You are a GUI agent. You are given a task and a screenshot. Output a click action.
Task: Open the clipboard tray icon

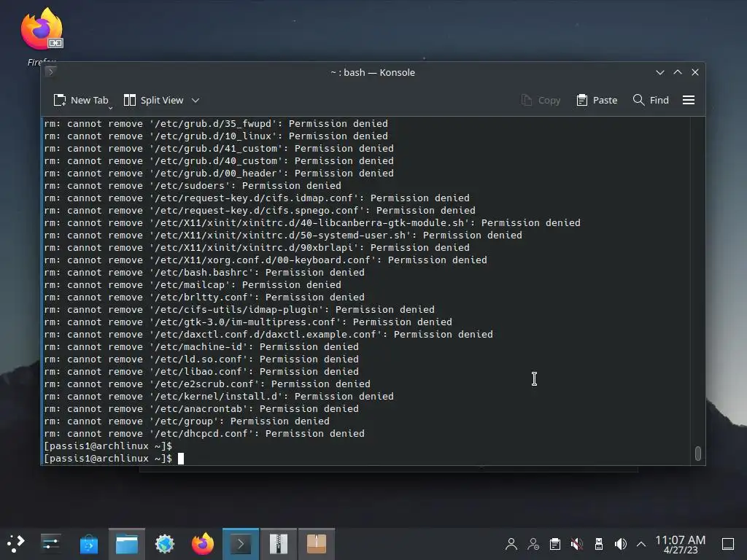coord(555,544)
